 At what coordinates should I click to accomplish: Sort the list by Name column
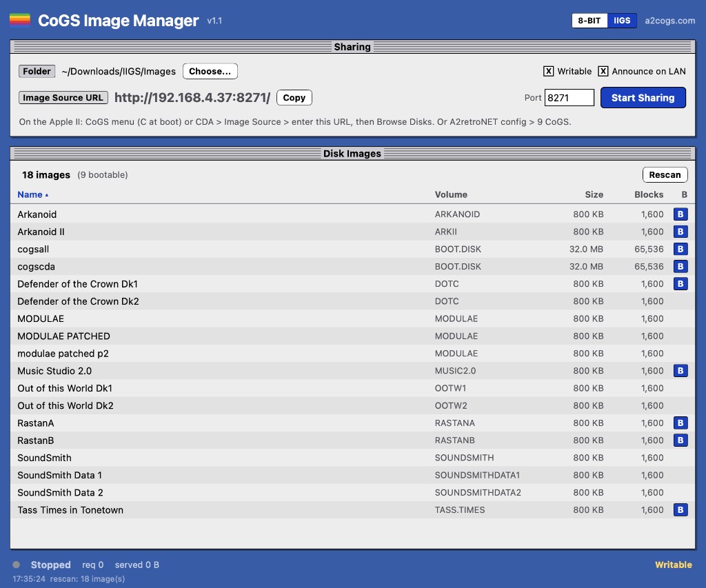coord(33,194)
